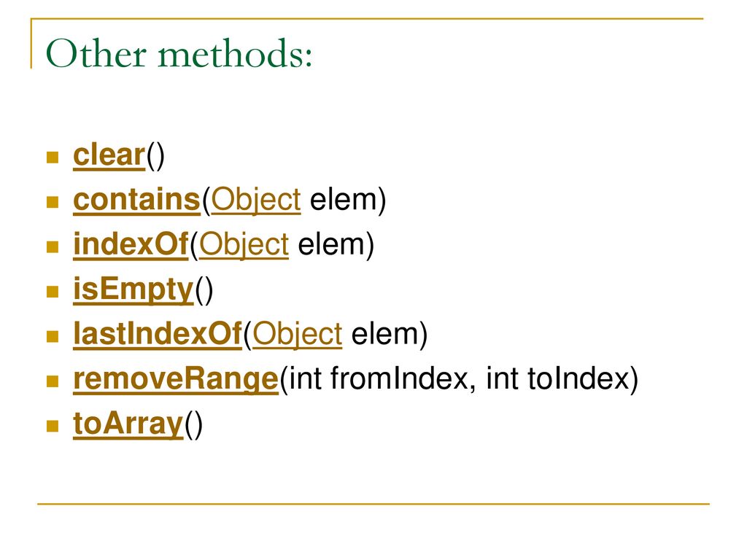
Task: Open the clear method link
Action: [109, 155]
